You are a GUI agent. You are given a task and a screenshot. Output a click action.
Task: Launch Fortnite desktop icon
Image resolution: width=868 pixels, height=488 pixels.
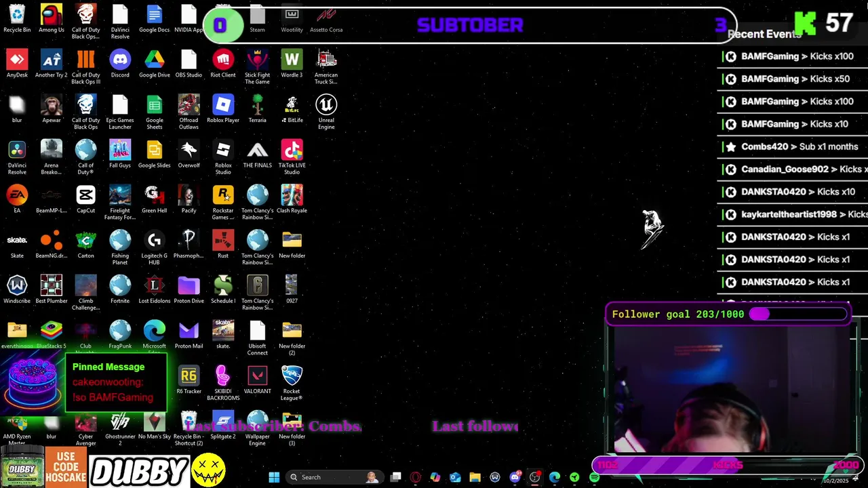(120, 290)
